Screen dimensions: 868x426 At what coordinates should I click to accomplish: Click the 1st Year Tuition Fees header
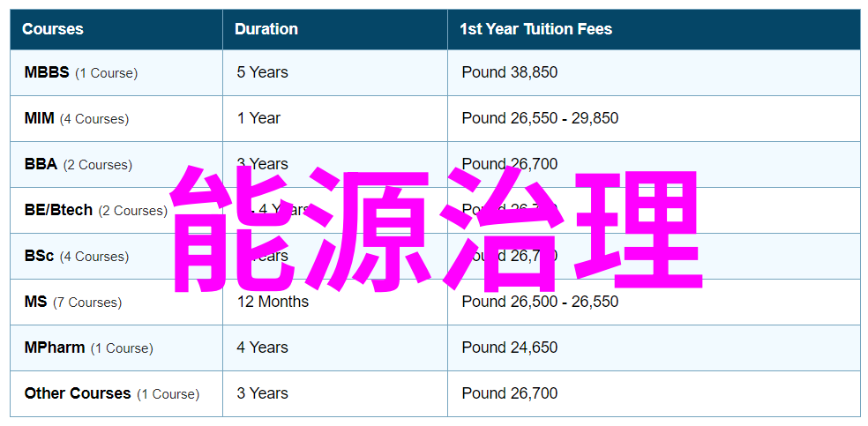535,29
